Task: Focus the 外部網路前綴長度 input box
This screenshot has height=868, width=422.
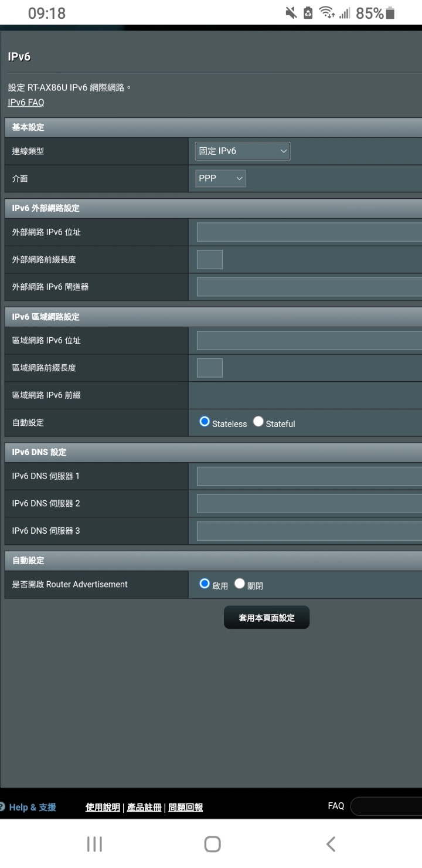Action: point(210,259)
